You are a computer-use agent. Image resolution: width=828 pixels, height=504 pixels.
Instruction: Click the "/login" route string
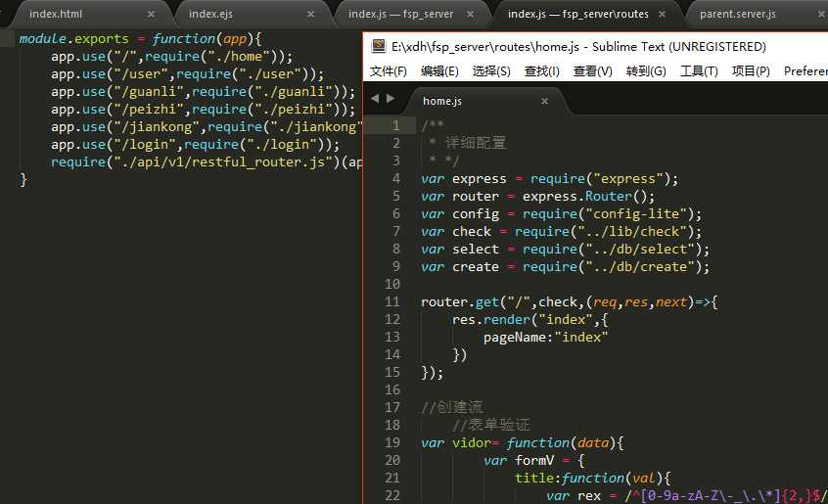tap(145, 145)
